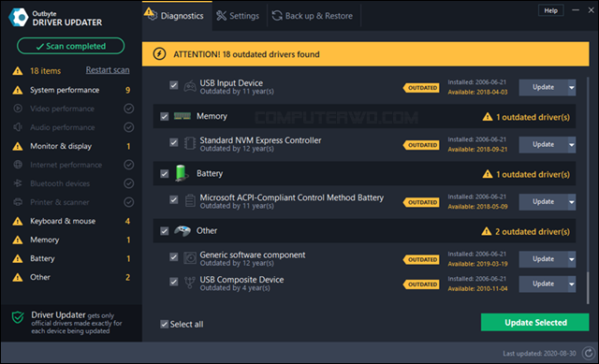Click Update for Standard NVM Express Controller
The width and height of the screenshot is (599, 364).
(543, 145)
